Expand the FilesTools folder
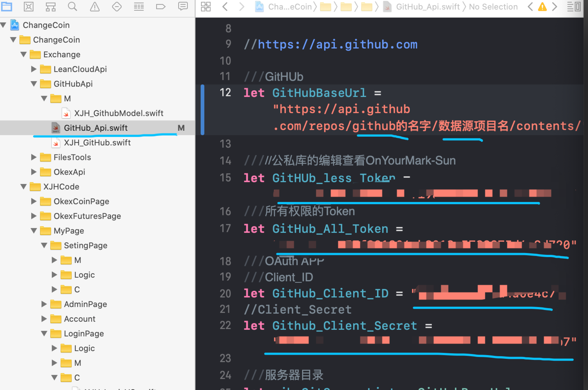This screenshot has width=588, height=390. pos(34,157)
